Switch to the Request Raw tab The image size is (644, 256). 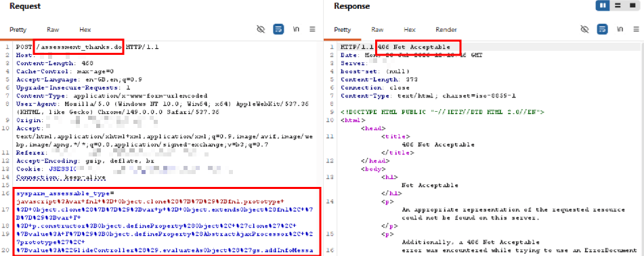(x=53, y=30)
